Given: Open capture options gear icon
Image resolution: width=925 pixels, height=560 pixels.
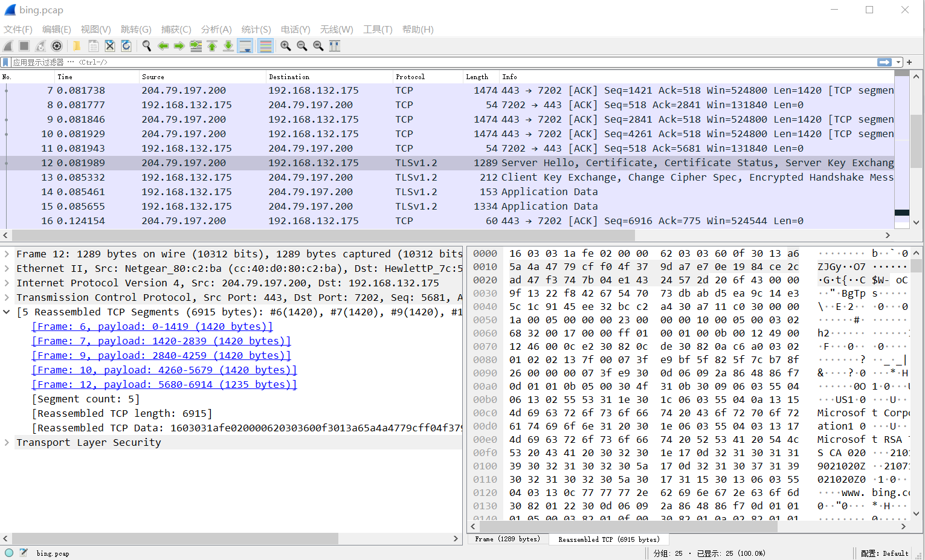Looking at the screenshot, I should point(57,46).
